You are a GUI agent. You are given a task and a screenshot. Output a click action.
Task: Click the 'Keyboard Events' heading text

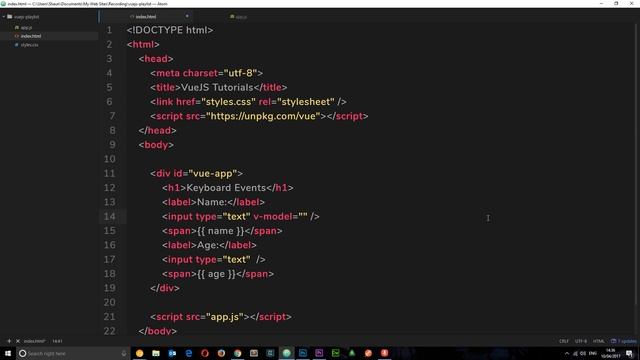pyautogui.click(x=226, y=188)
